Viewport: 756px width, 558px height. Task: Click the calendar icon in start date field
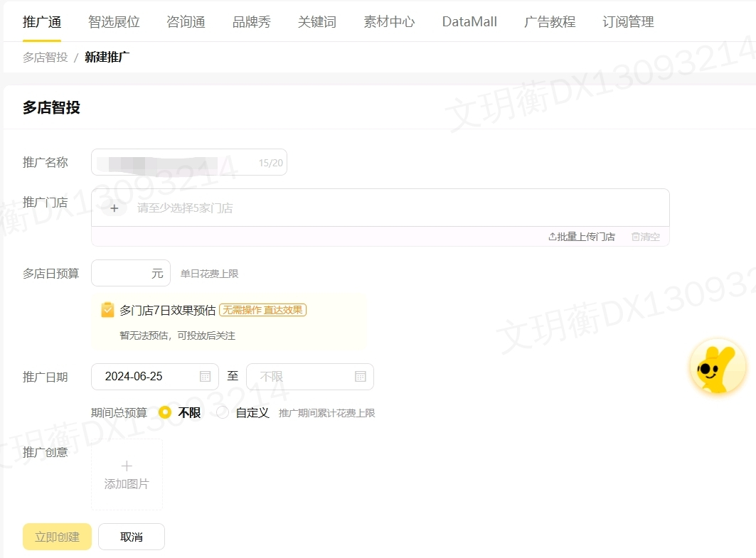[205, 376]
